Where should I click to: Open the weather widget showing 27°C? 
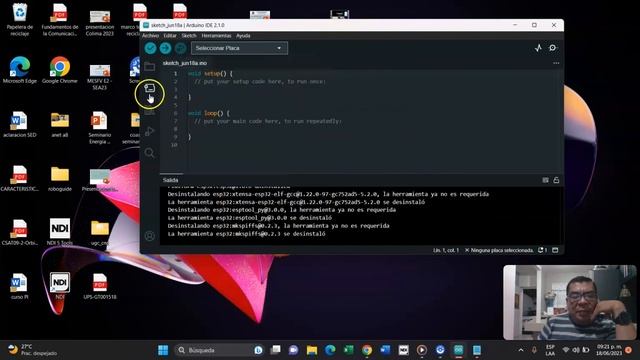(x=33, y=350)
